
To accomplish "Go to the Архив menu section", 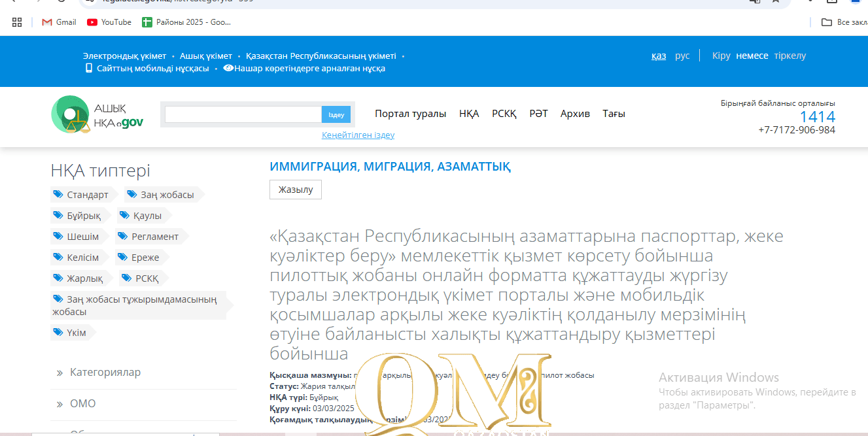I will pyautogui.click(x=575, y=113).
